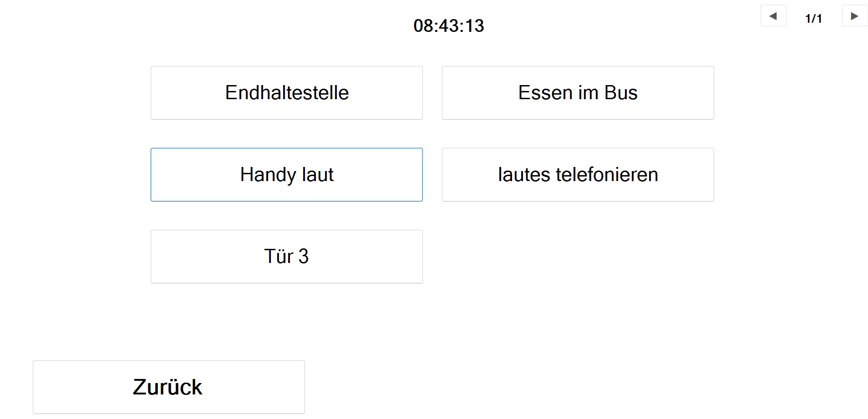868x419 pixels.
Task: Select the Endhaltestelle announcement
Action: [x=286, y=92]
